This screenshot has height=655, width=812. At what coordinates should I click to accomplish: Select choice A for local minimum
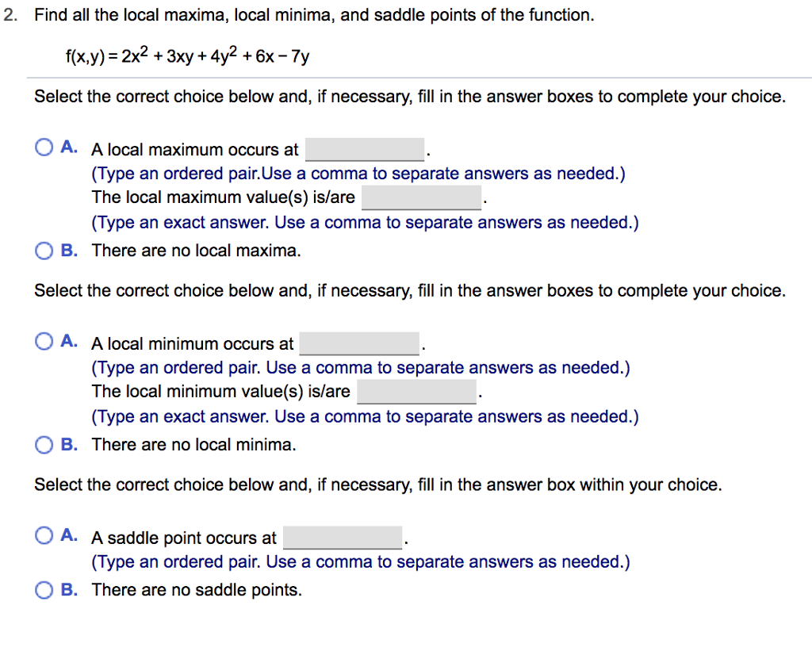[44, 340]
